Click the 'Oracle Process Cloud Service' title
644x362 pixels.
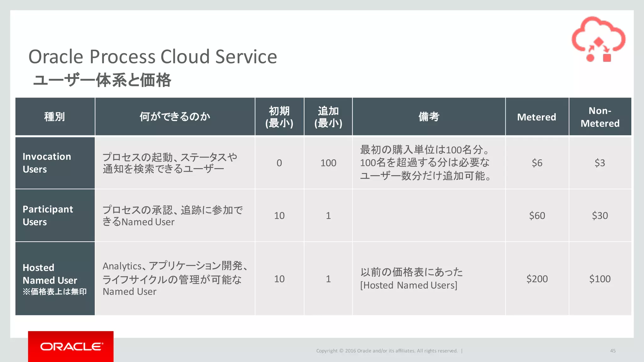click(x=153, y=57)
